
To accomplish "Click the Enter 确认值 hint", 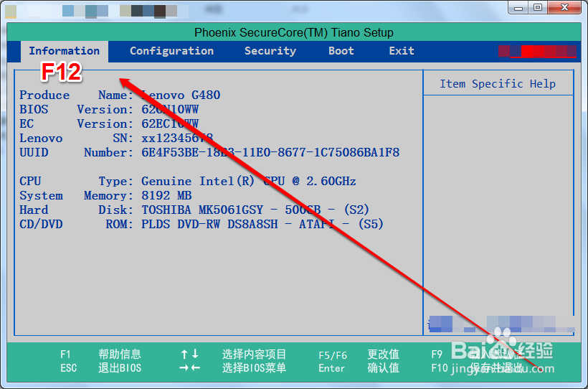I will [359, 368].
